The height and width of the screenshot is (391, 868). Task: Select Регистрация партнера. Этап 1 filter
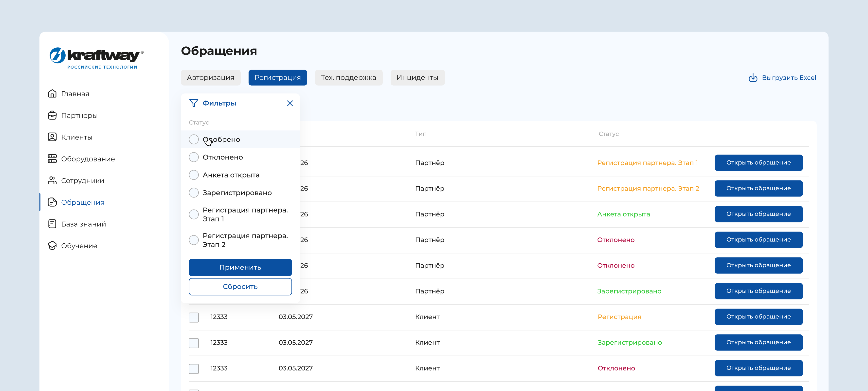(x=194, y=214)
